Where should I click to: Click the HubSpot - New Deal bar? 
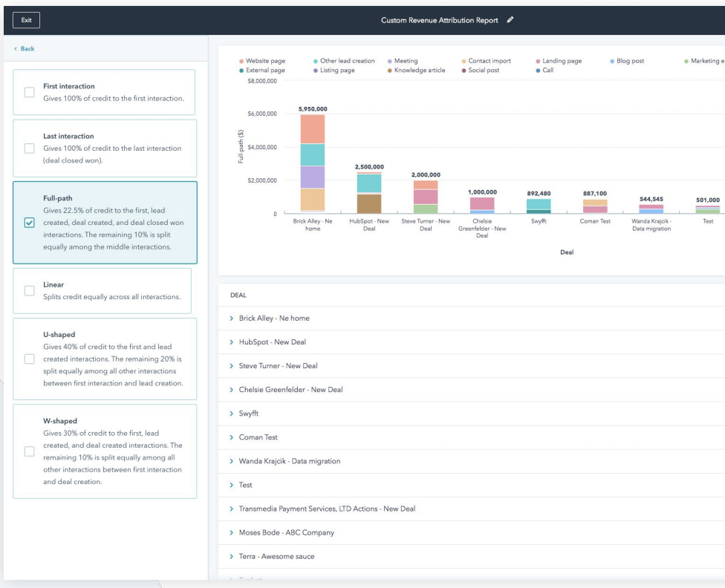369,192
